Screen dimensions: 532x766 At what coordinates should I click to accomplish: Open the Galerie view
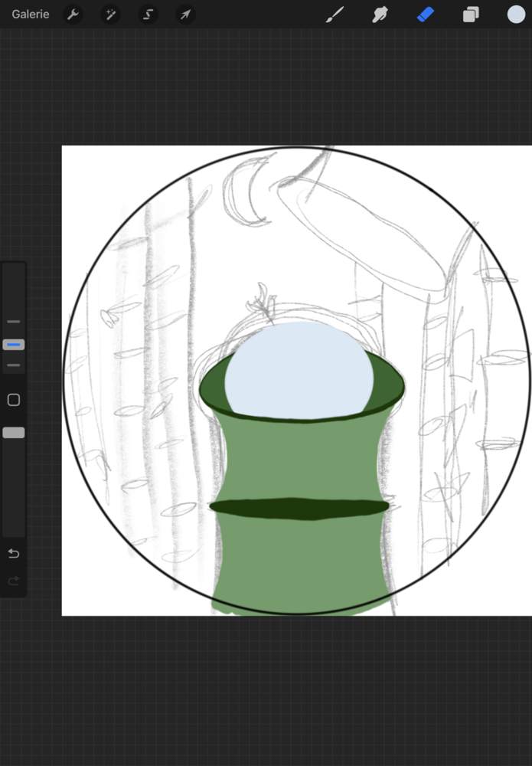(x=31, y=15)
